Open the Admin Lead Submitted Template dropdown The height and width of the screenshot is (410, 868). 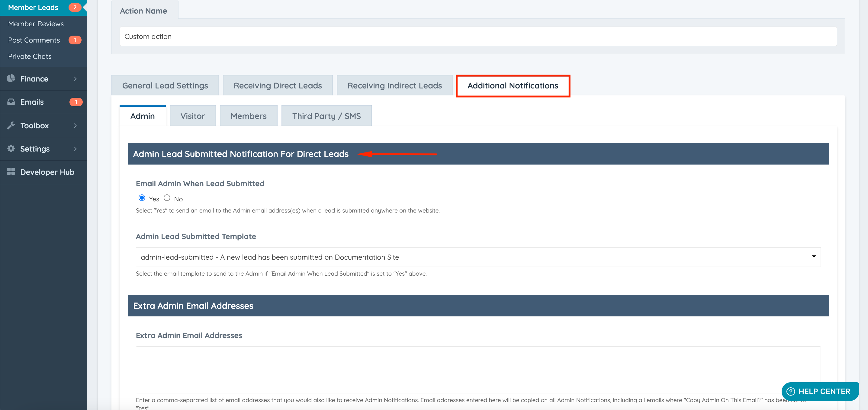pyautogui.click(x=478, y=257)
